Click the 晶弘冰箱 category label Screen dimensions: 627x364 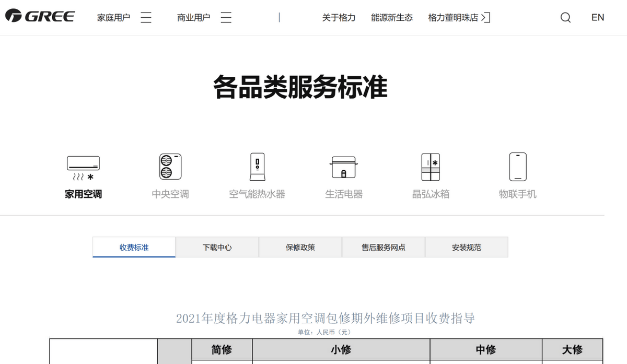(x=431, y=194)
